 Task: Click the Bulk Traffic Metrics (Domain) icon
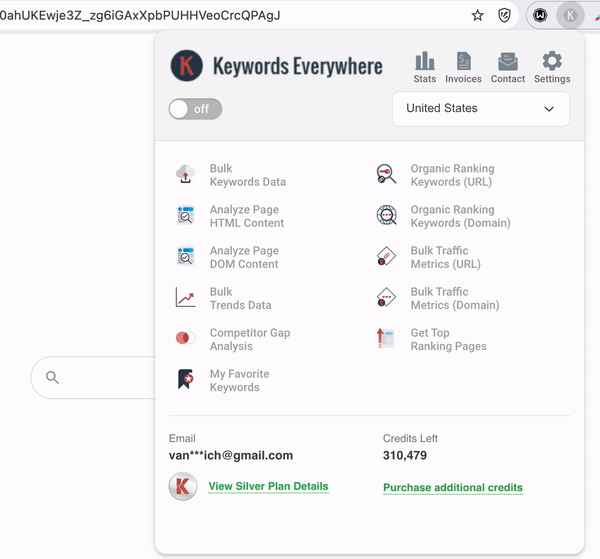386,297
